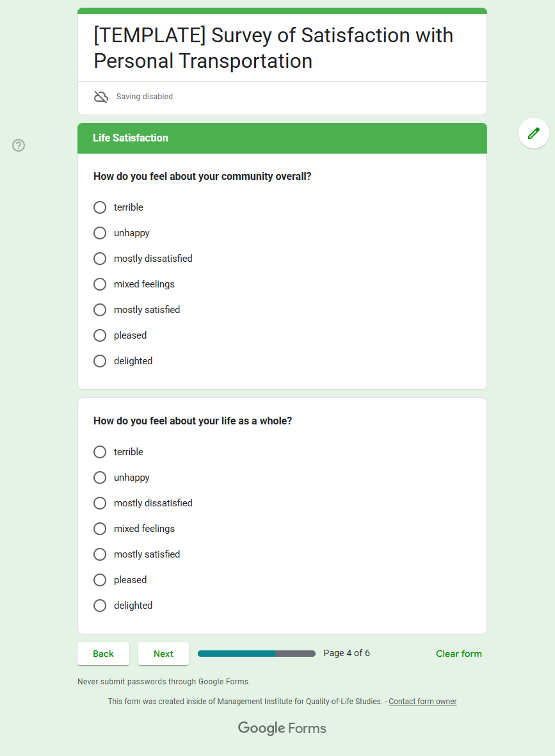Click the help question mark icon
Viewport: 555px width, 756px height.
[x=19, y=145]
